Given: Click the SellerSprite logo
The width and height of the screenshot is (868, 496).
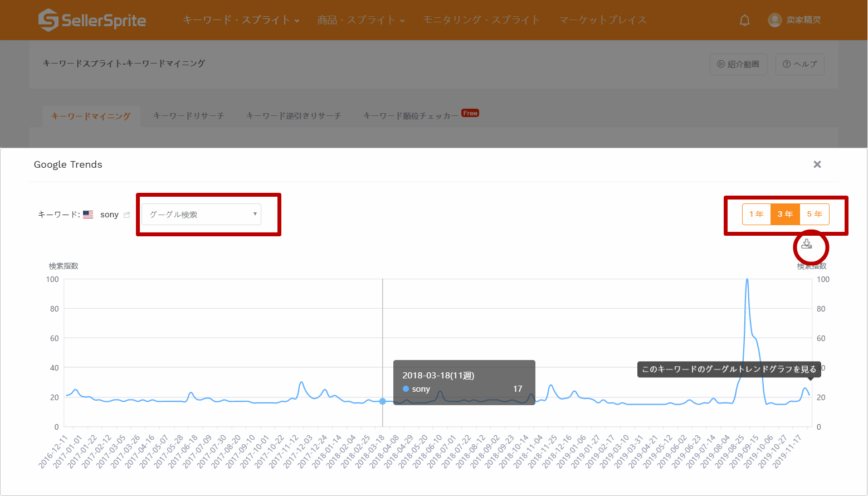Looking at the screenshot, I should coord(92,20).
